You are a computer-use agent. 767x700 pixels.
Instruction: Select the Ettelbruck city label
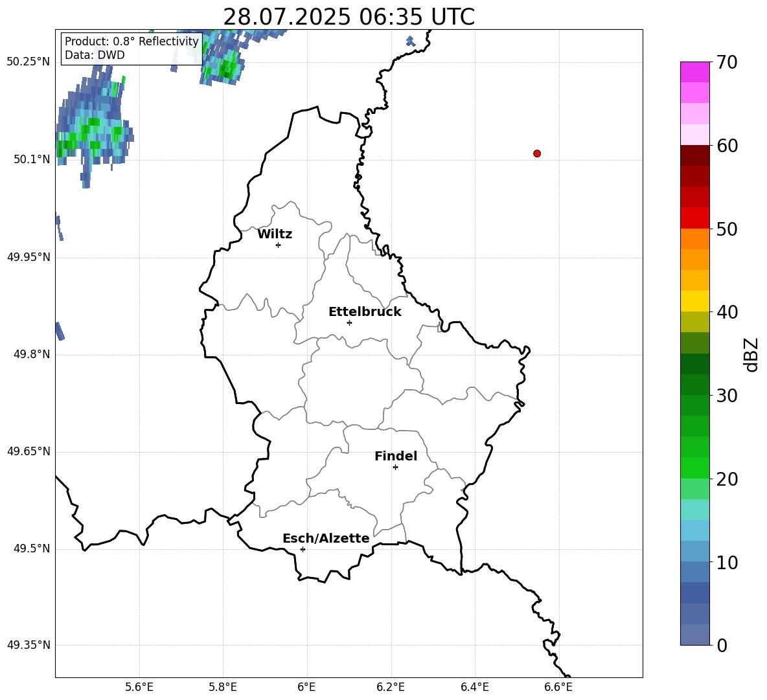pyautogui.click(x=365, y=312)
